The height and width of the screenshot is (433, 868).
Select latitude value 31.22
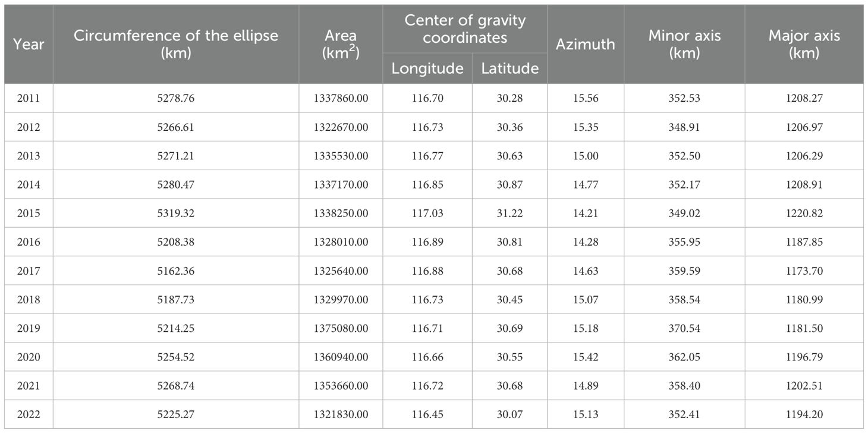click(x=510, y=213)
